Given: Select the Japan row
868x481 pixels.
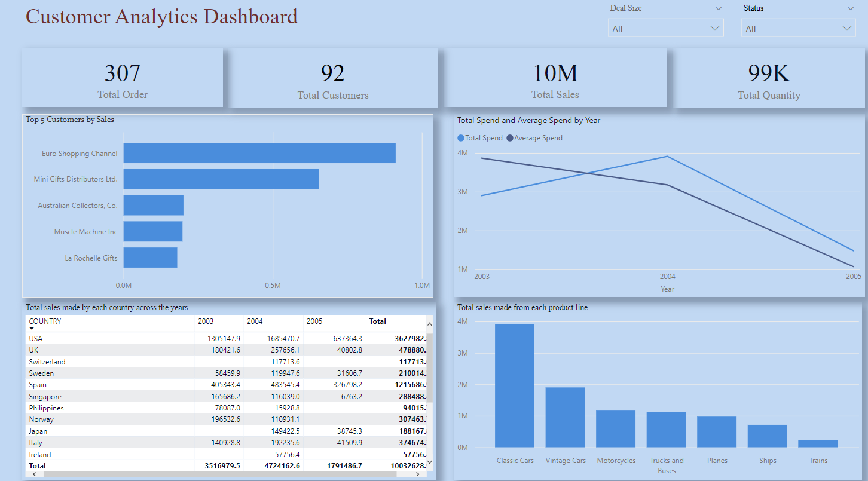Looking at the screenshot, I should click(226, 431).
